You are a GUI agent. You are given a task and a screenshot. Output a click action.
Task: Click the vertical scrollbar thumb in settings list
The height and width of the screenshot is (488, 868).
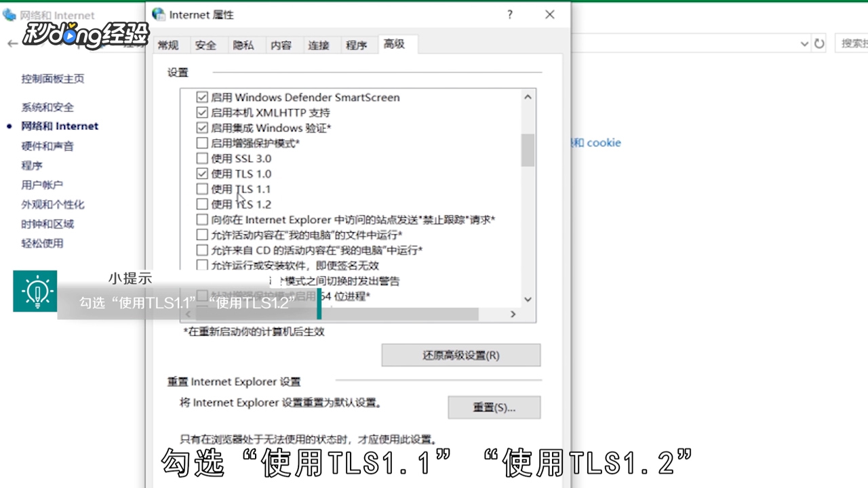click(x=528, y=150)
